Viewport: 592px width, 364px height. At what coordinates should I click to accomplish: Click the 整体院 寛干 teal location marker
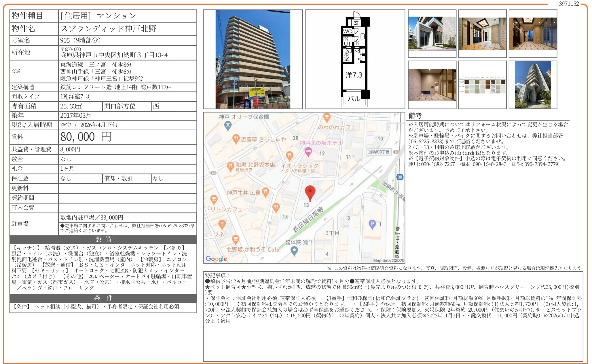coord(294,251)
